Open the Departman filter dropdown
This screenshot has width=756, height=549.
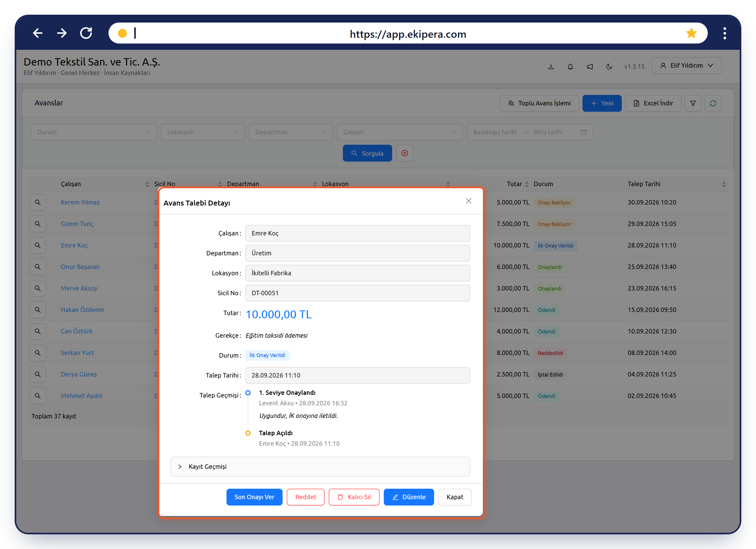(x=291, y=132)
